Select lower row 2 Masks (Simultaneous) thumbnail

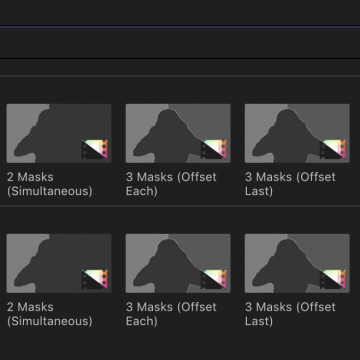pos(59,263)
